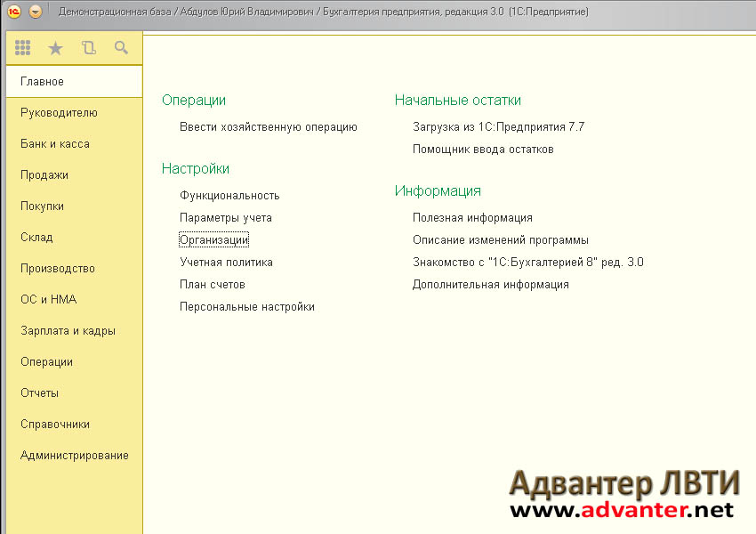This screenshot has height=534, width=756.
Task: Open Помощник ввода остатков
Action: (x=483, y=149)
